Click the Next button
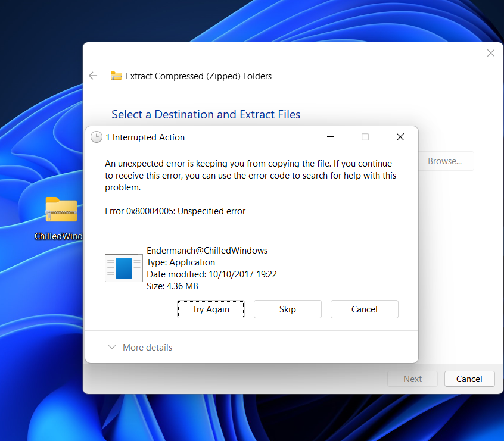Viewport: 504px width, 441px height. [x=412, y=379]
